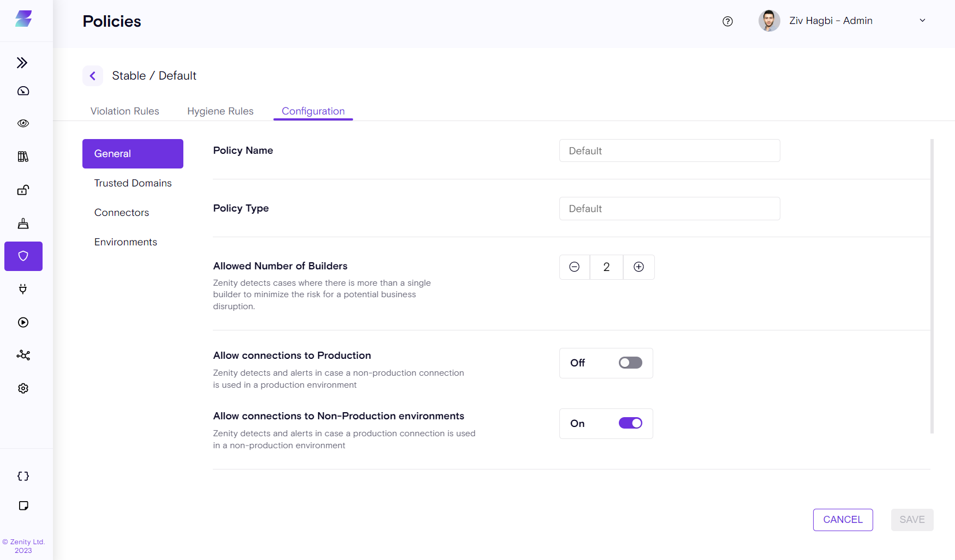Select the plug icon in sidebar
955x560 pixels.
pyautogui.click(x=23, y=289)
